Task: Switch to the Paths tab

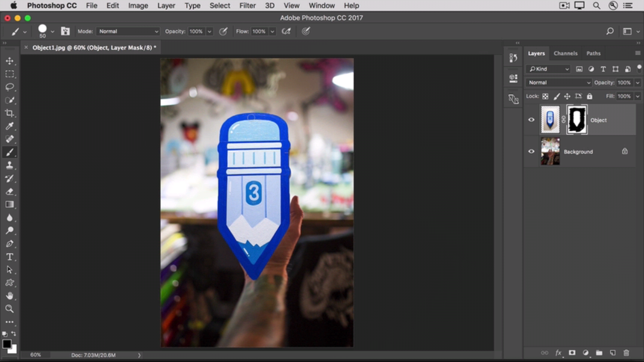Action: click(x=593, y=53)
